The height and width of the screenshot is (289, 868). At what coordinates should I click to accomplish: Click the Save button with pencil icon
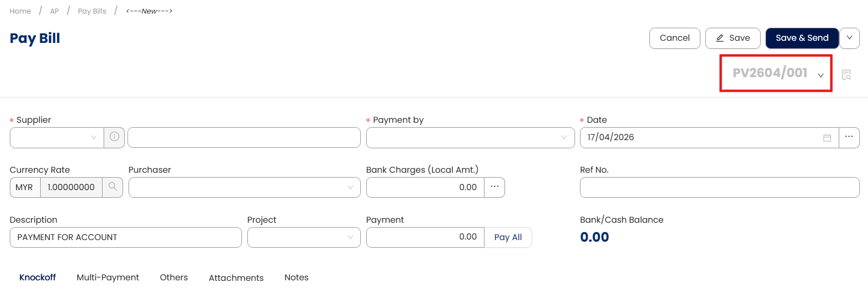coord(732,38)
